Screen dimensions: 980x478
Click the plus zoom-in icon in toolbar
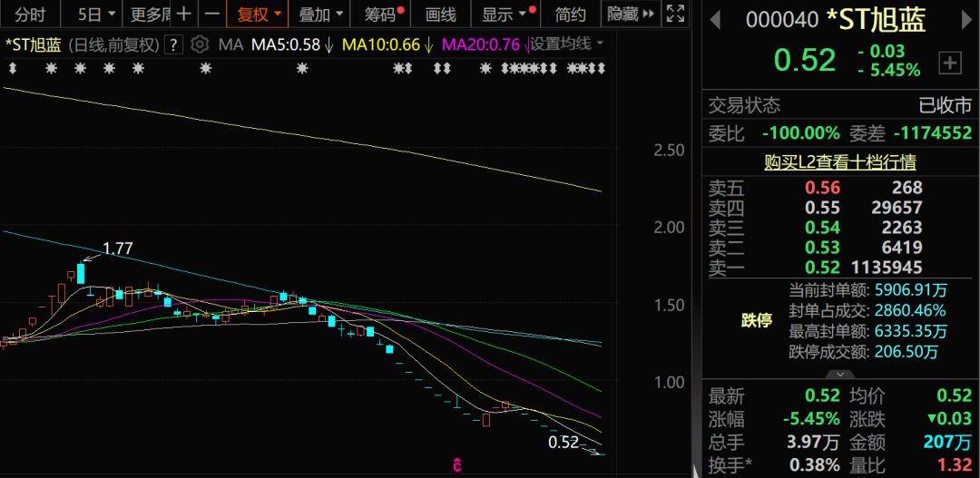[183, 14]
